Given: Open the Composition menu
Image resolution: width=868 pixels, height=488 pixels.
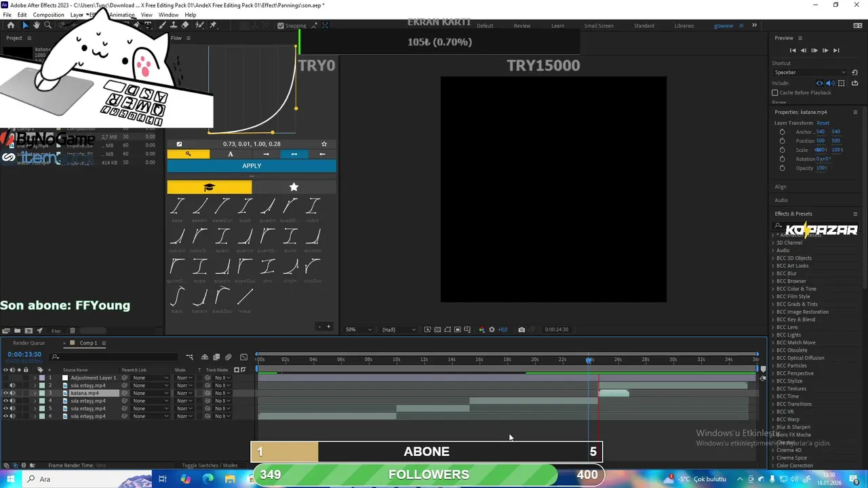Looking at the screenshot, I should click(x=48, y=15).
